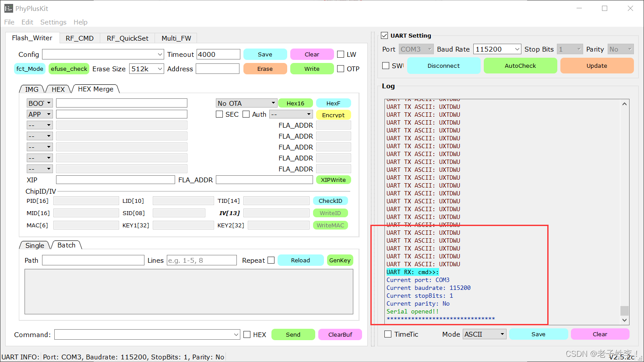Enable the SW checkbox in UART settings

point(386,66)
